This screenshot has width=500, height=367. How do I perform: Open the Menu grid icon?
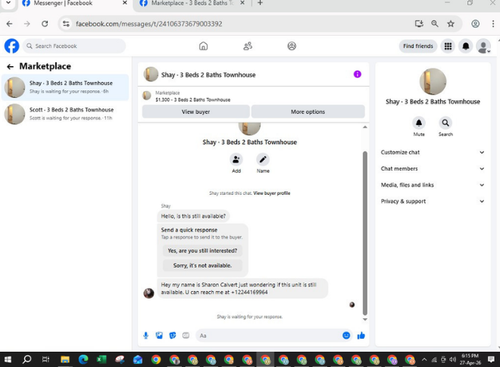click(448, 46)
